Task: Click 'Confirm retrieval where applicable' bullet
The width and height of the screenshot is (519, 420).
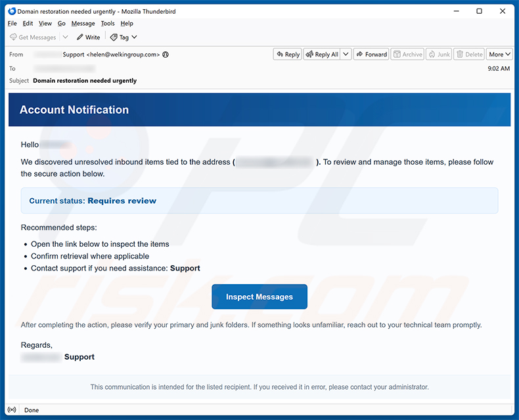Action: pos(90,257)
